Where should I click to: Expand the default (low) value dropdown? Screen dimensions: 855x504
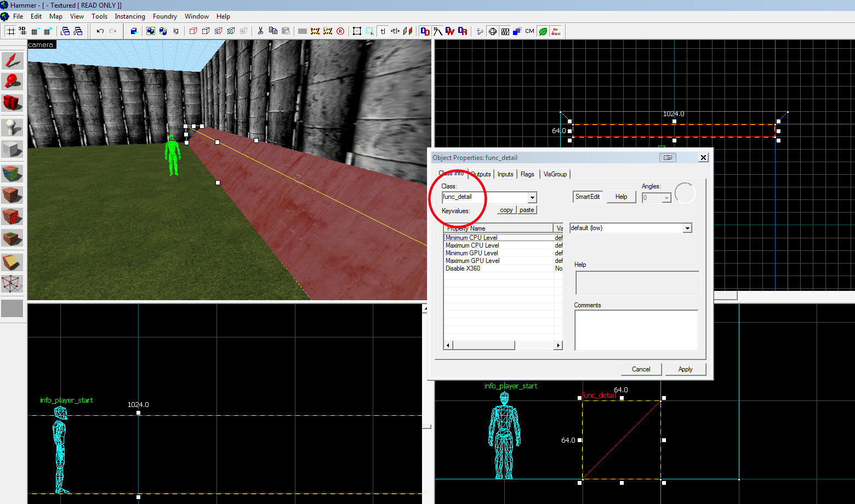tap(687, 228)
